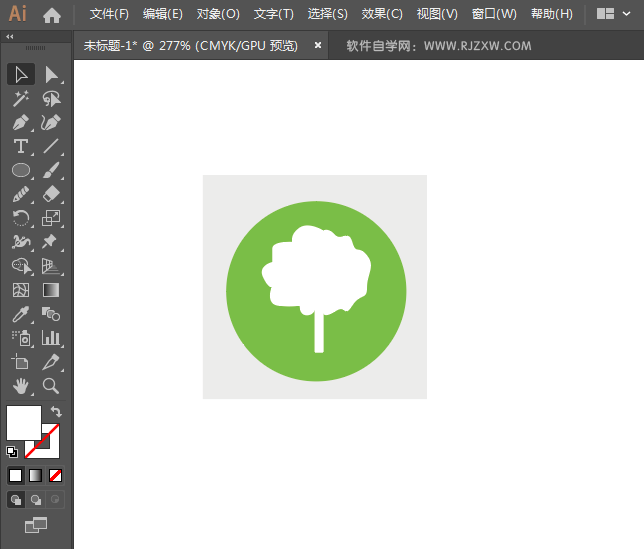Choose the Type tool
The image size is (644, 549).
click(20, 146)
